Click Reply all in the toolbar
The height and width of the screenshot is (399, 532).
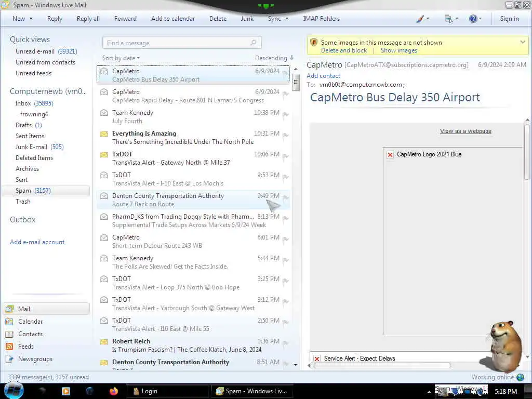[x=88, y=19]
